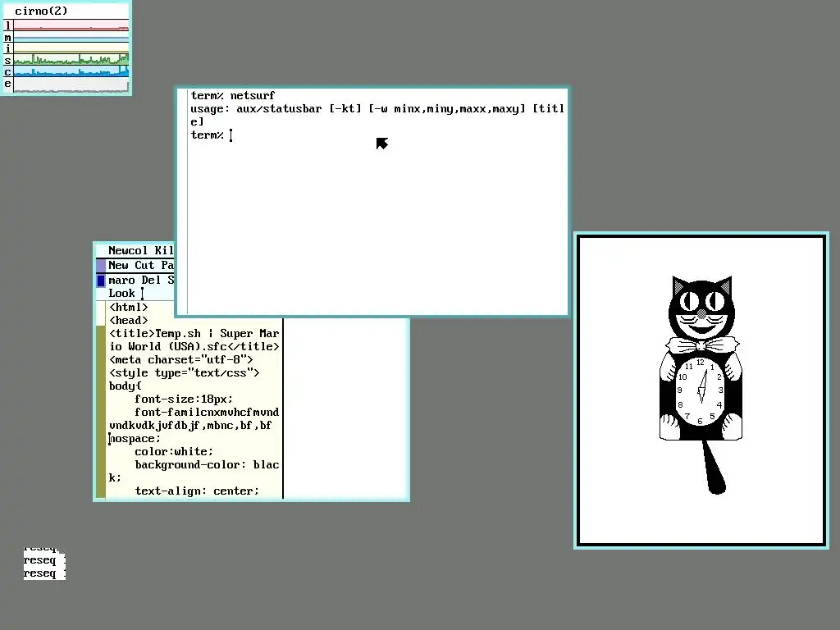
Task: Click the Newcol command in acme
Action: [127, 250]
